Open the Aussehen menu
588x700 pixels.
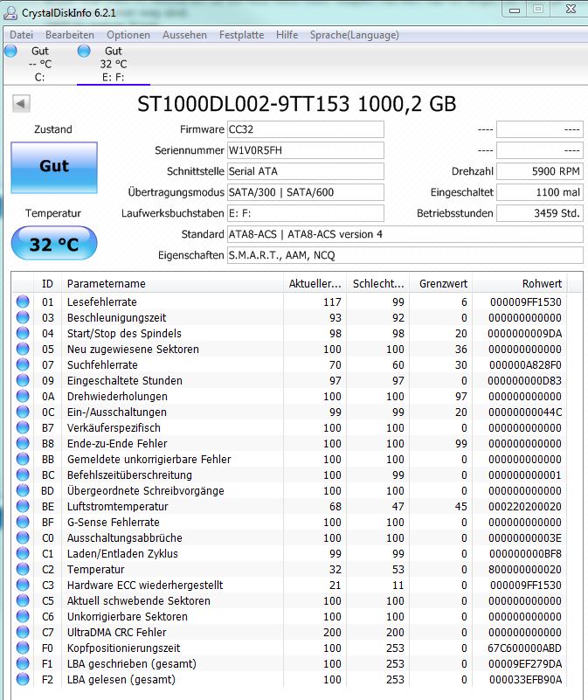coord(184,35)
